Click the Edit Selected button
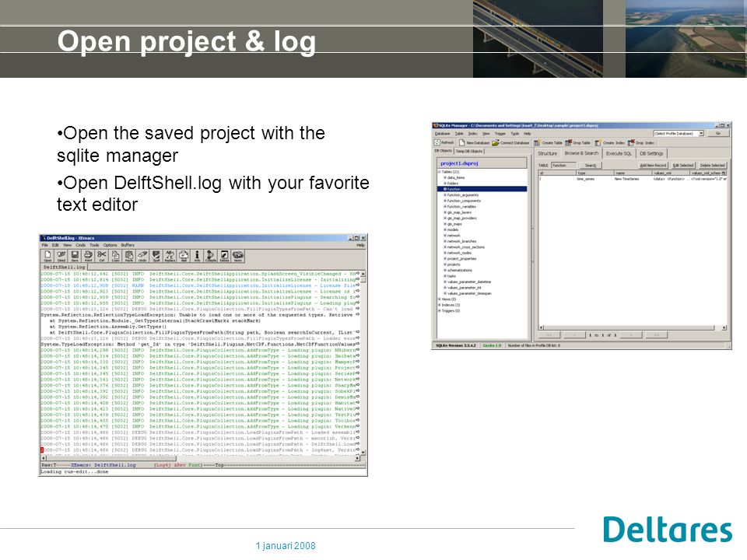The height and width of the screenshot is (560, 747). pos(683,165)
